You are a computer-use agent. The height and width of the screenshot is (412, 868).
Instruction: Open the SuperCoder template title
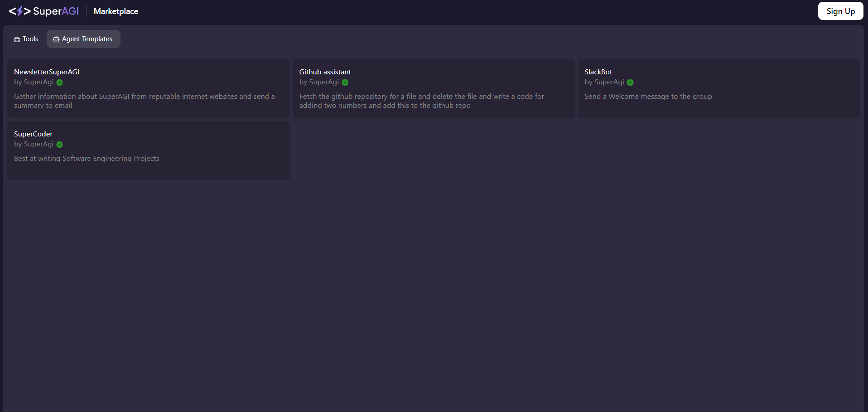click(33, 134)
